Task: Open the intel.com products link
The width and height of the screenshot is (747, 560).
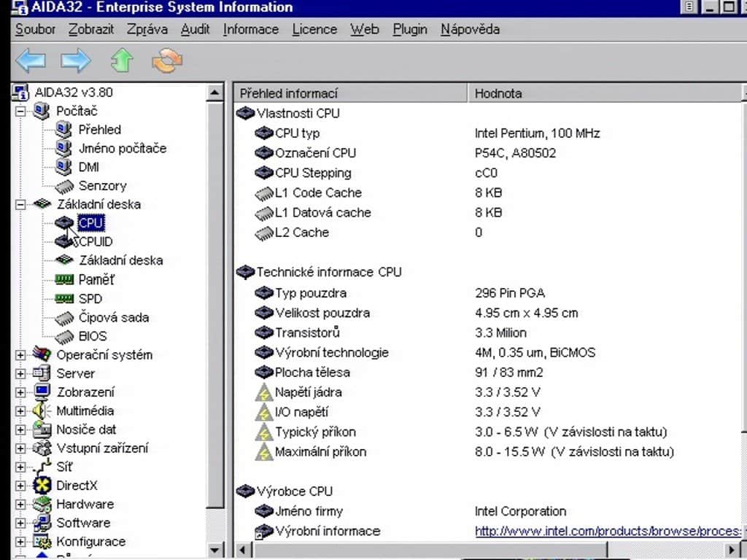Action: tap(608, 531)
